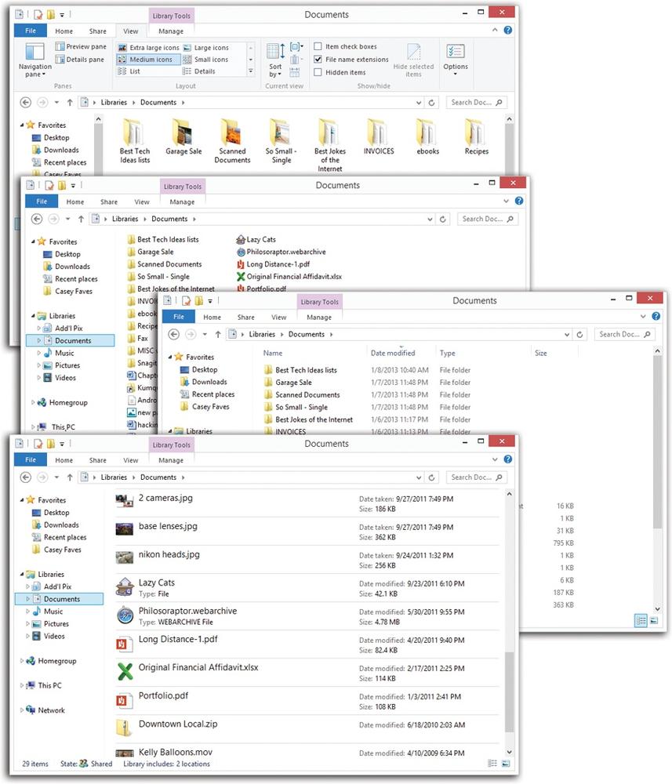Click Hide selected items button
672x784 pixels.
point(413,60)
